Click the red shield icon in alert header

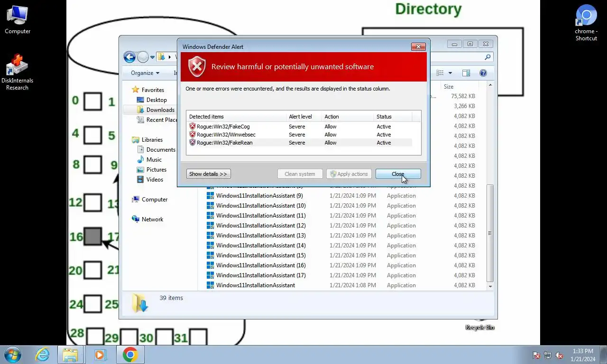(x=197, y=66)
